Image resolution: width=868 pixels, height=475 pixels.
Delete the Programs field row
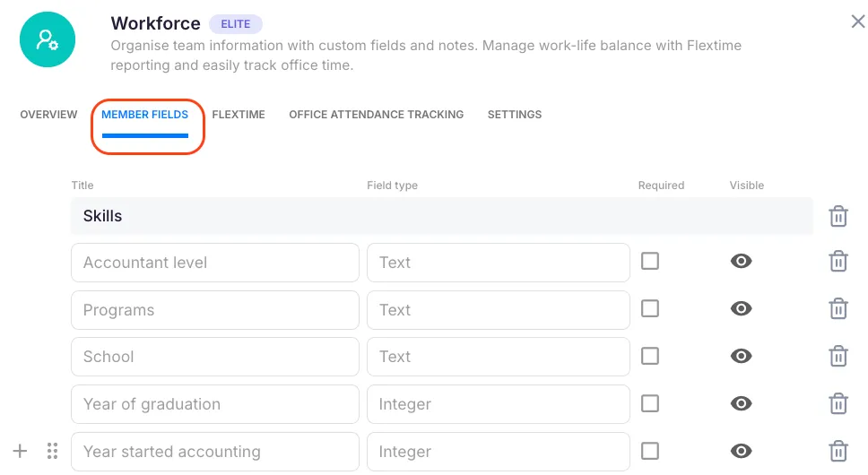(x=838, y=309)
